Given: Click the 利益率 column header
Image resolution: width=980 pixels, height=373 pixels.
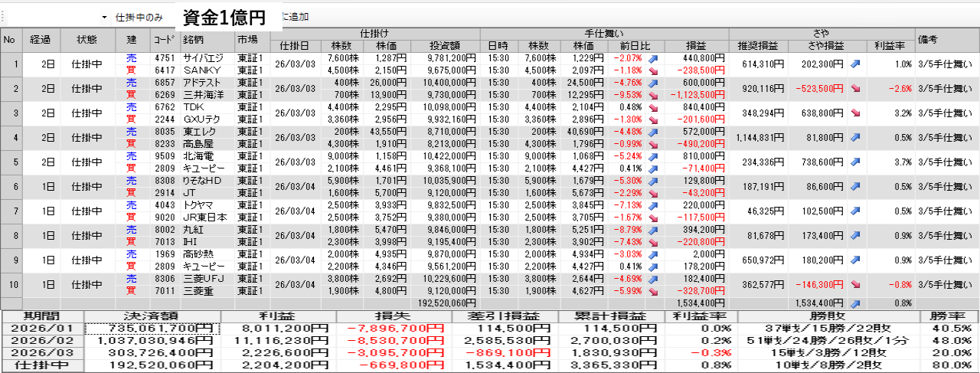Looking at the screenshot, I should pyautogui.click(x=889, y=46).
